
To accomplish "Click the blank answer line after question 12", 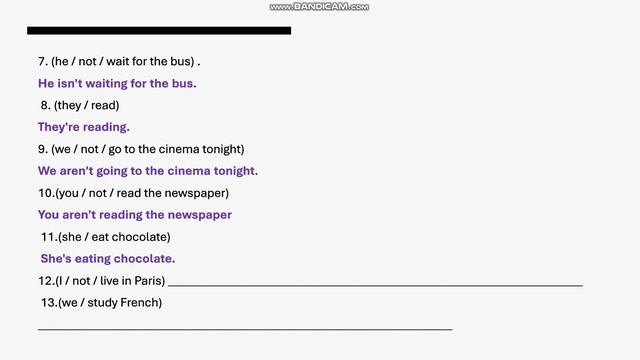I will 375,285.
